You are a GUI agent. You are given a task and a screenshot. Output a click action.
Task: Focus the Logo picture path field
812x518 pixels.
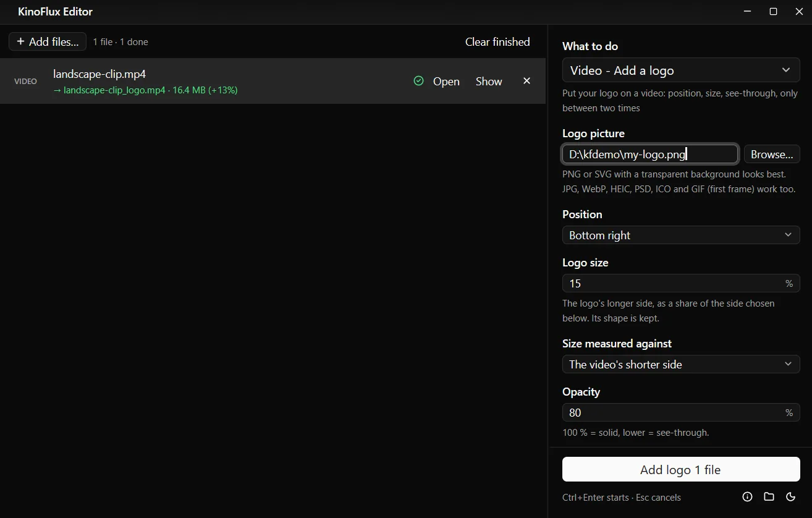pyautogui.click(x=650, y=154)
